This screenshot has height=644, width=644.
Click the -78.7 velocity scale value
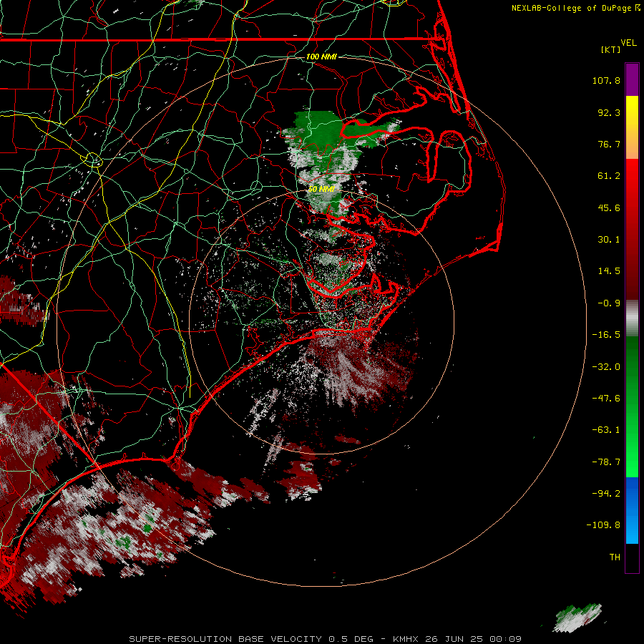[606, 462]
